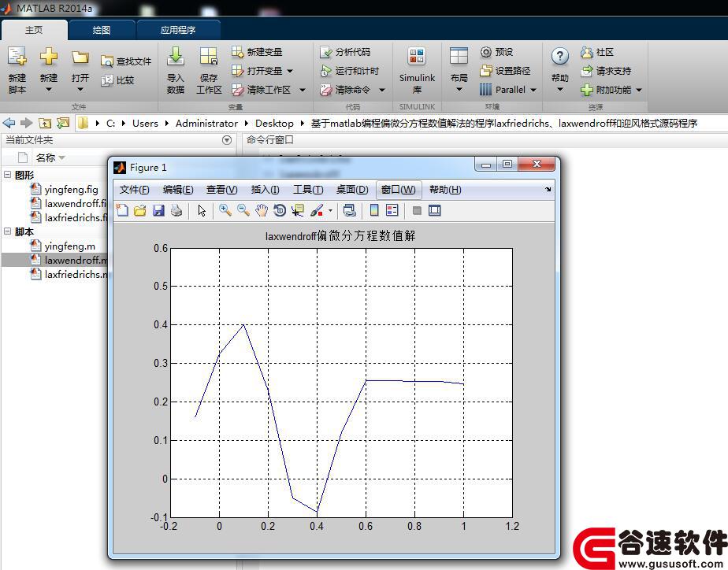
Task: Select 查找文件 to find files
Action: pos(126,61)
